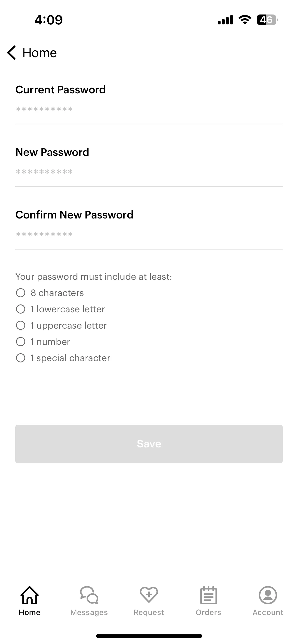Screen dimensions: 298x644
Task: Select the 1 lowercase letter circle
Action: coord(21,309)
